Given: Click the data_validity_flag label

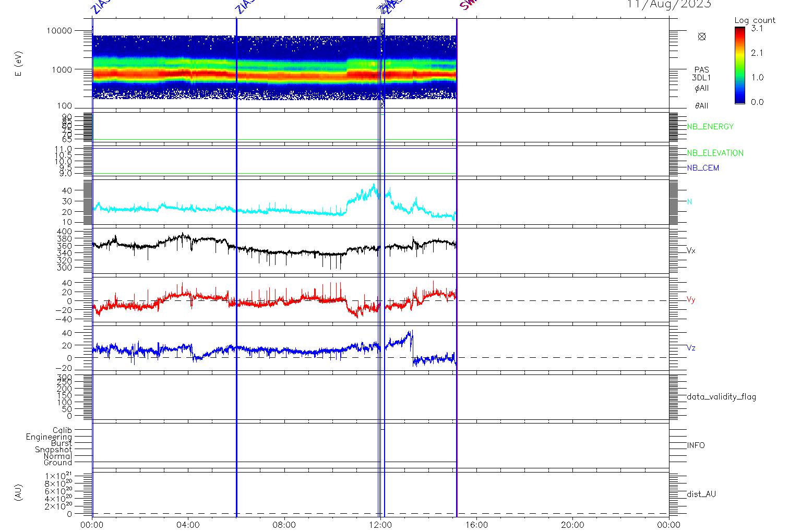Looking at the screenshot, I should (x=721, y=397).
